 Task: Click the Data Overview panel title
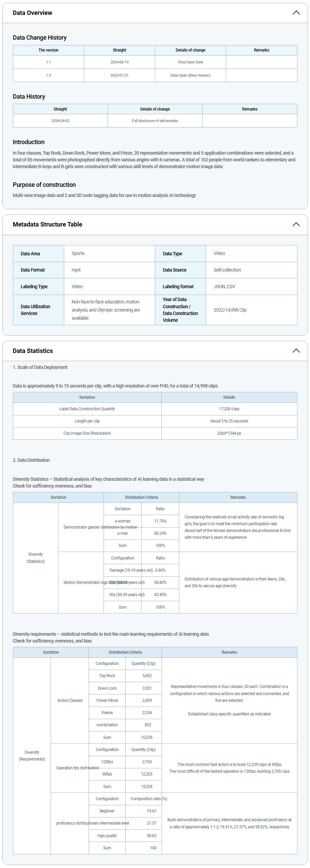click(x=32, y=13)
